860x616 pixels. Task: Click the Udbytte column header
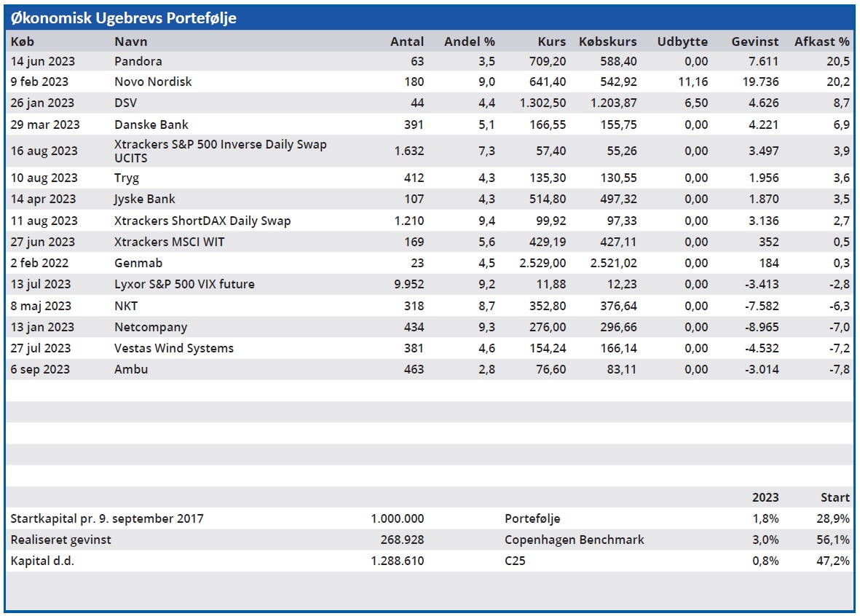click(682, 42)
